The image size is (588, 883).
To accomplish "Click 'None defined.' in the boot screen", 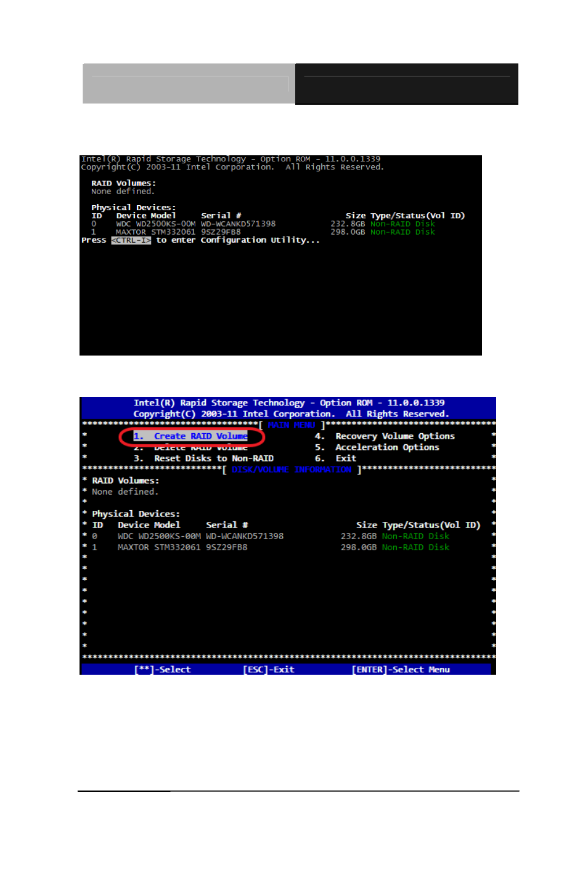I will pyautogui.click(x=123, y=192).
